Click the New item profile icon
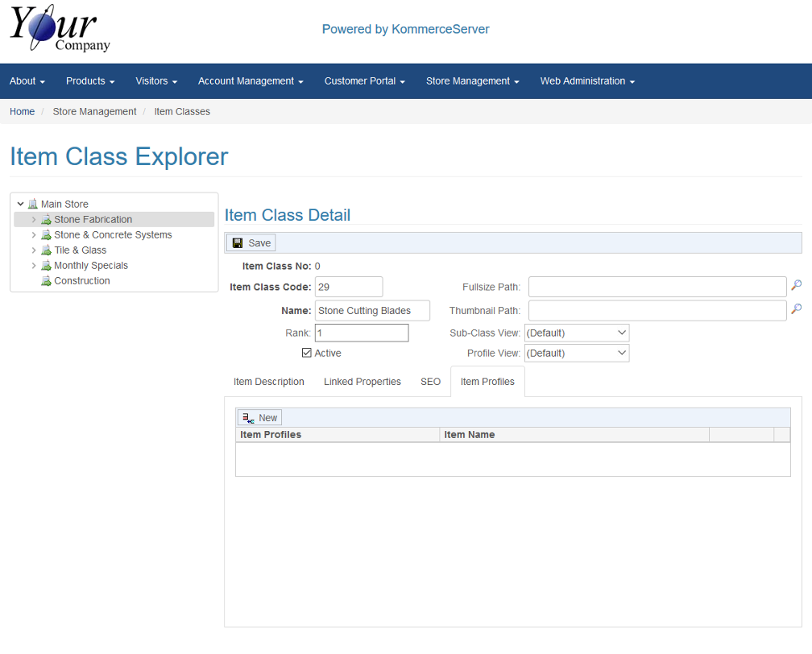 point(248,418)
